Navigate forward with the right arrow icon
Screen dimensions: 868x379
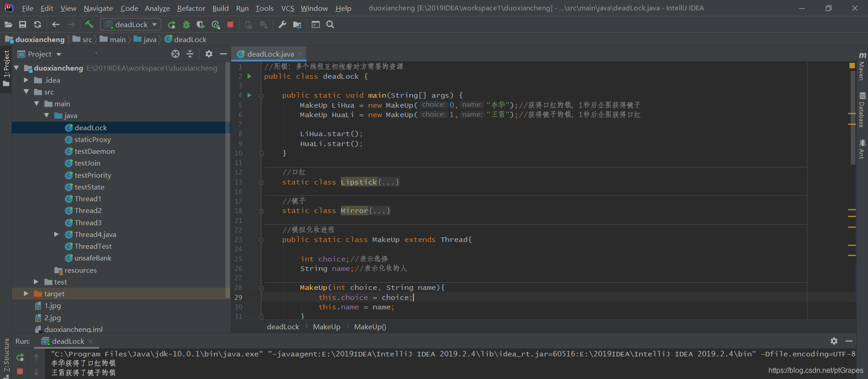[71, 24]
